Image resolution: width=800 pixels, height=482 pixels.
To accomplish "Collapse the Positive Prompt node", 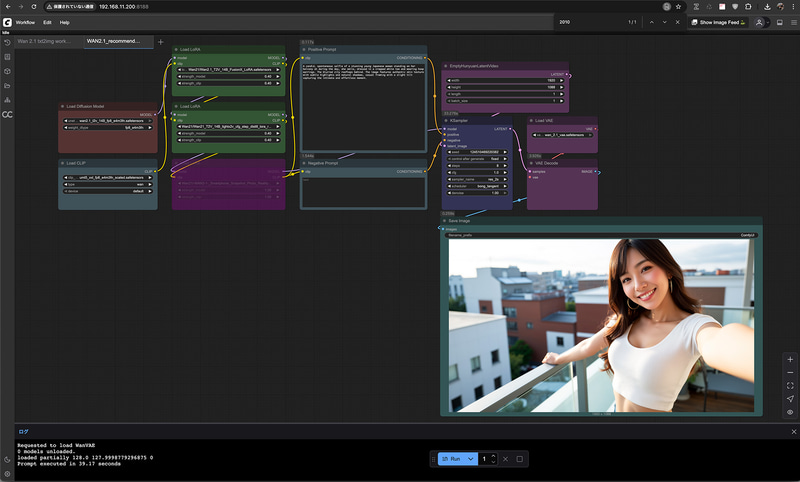I will tap(304, 49).
